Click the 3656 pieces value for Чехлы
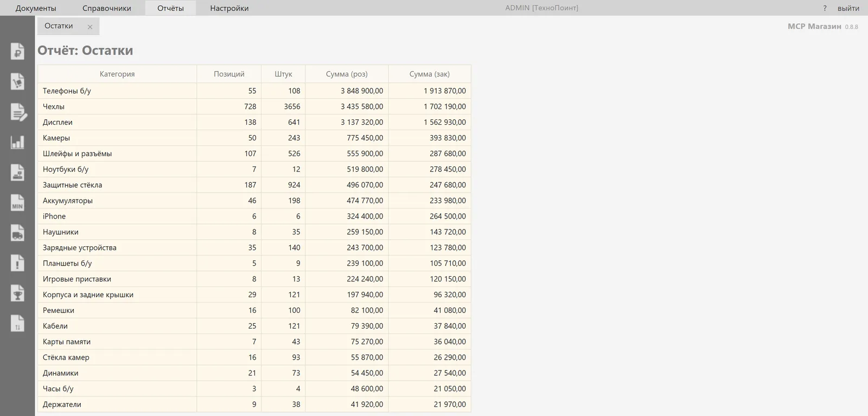868x416 pixels. pos(292,106)
